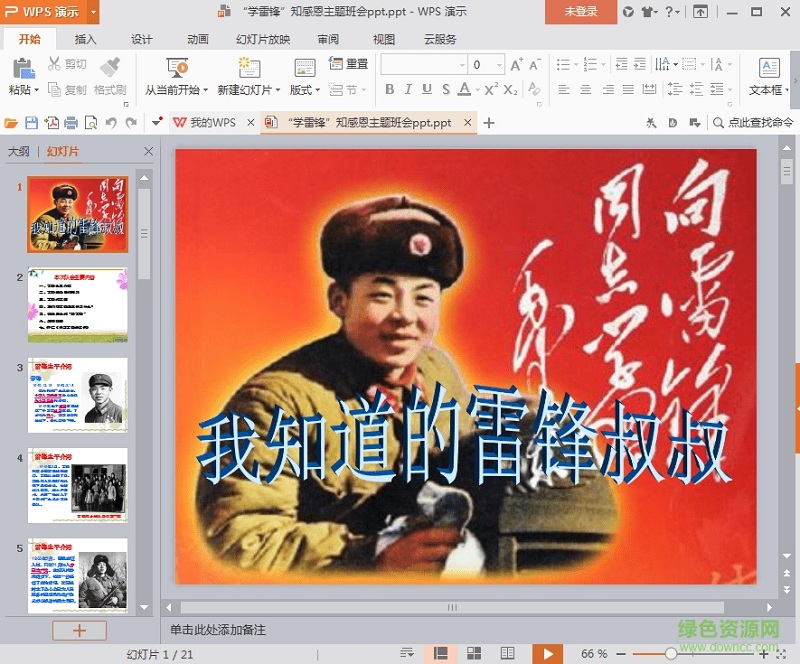Click the Print icon
This screenshot has width=800, height=664.
point(71,123)
